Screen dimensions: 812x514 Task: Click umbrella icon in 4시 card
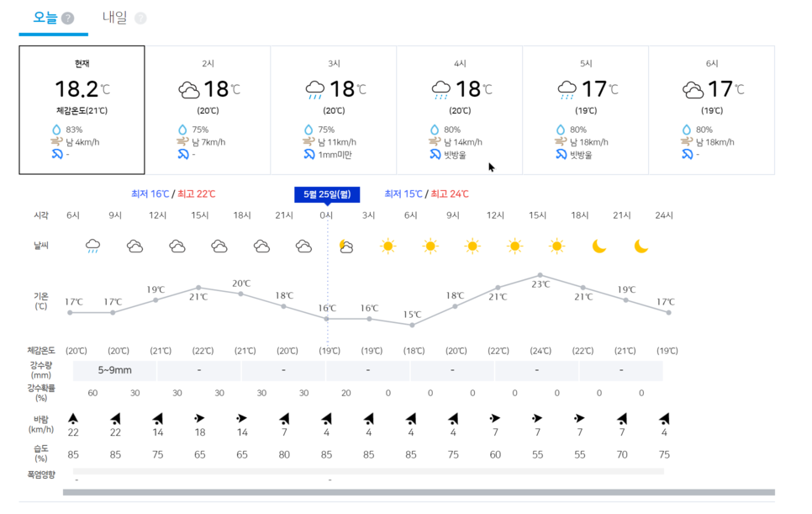(x=435, y=155)
